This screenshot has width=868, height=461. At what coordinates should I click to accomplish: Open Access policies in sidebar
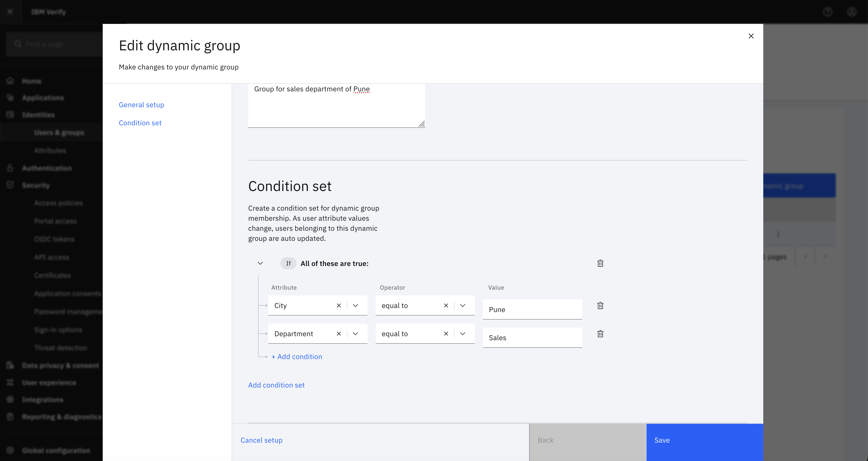tap(58, 203)
